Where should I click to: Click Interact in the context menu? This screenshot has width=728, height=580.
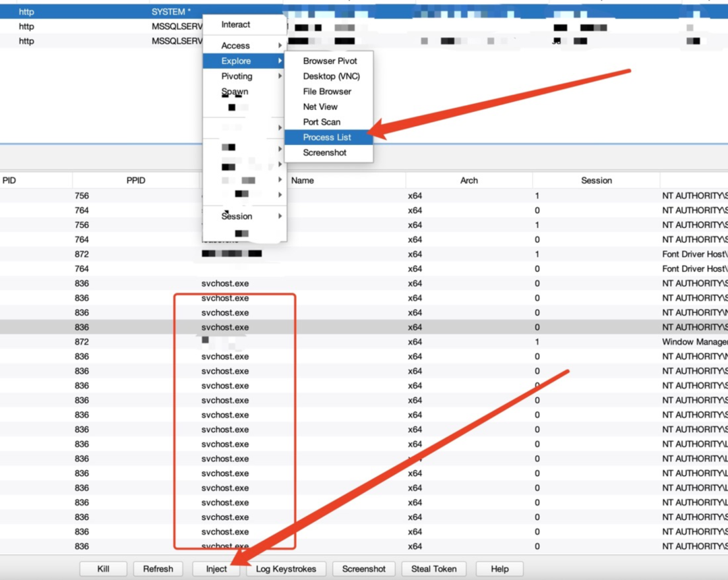coord(236,25)
